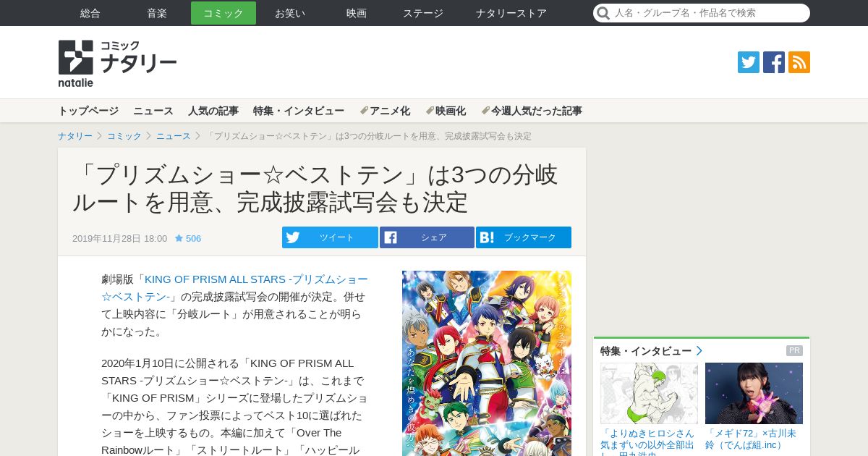868x456 pixels.
Task: Open 今週人気だった記事 in the sub navigation
Action: (x=532, y=111)
